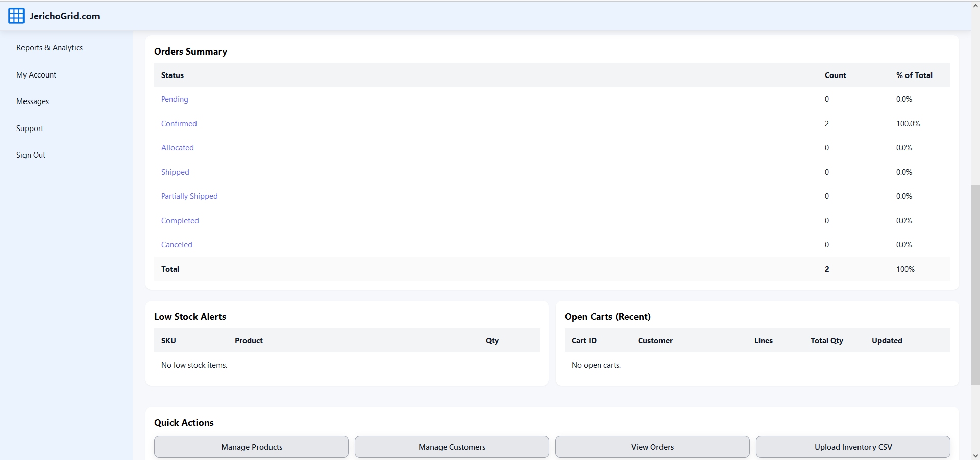Click the JerichoGrid grid logo icon
980x460 pixels.
(16, 15)
